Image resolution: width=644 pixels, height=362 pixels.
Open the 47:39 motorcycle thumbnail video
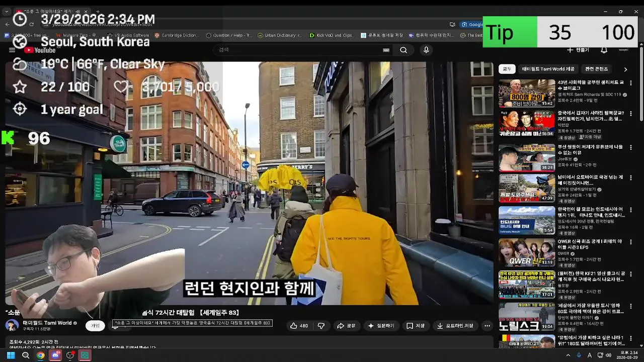pyautogui.click(x=527, y=188)
